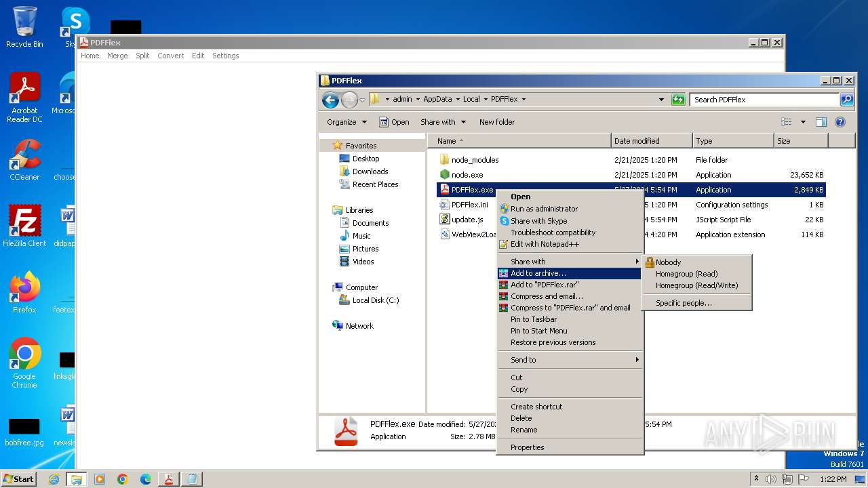Expand hidden tray icons arrow

pos(756,479)
